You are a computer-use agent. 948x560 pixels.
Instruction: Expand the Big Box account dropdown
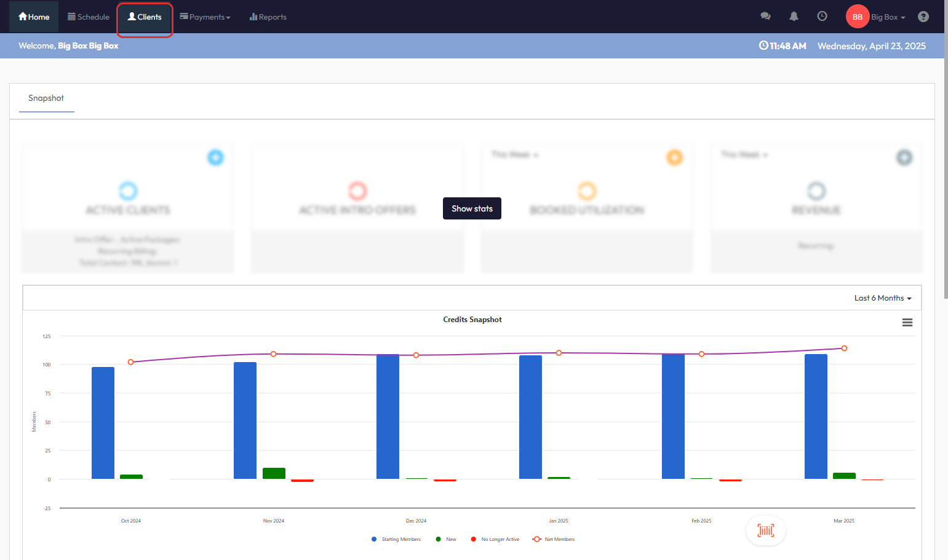(888, 17)
